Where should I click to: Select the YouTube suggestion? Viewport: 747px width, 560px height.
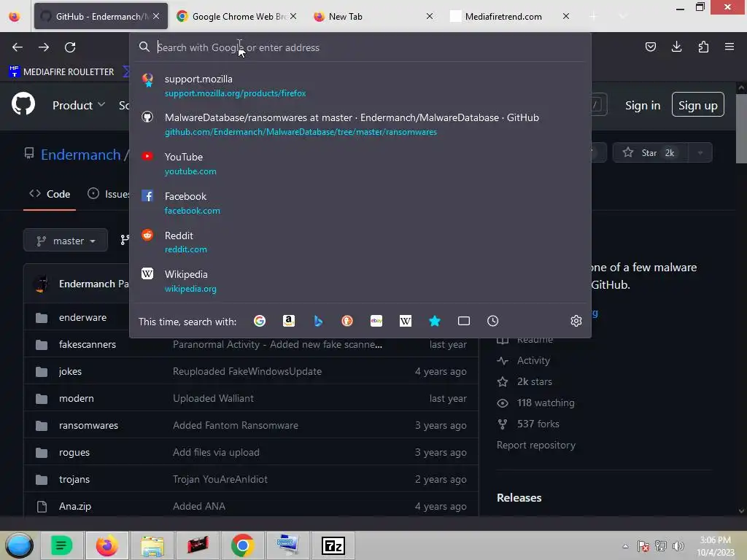360,164
